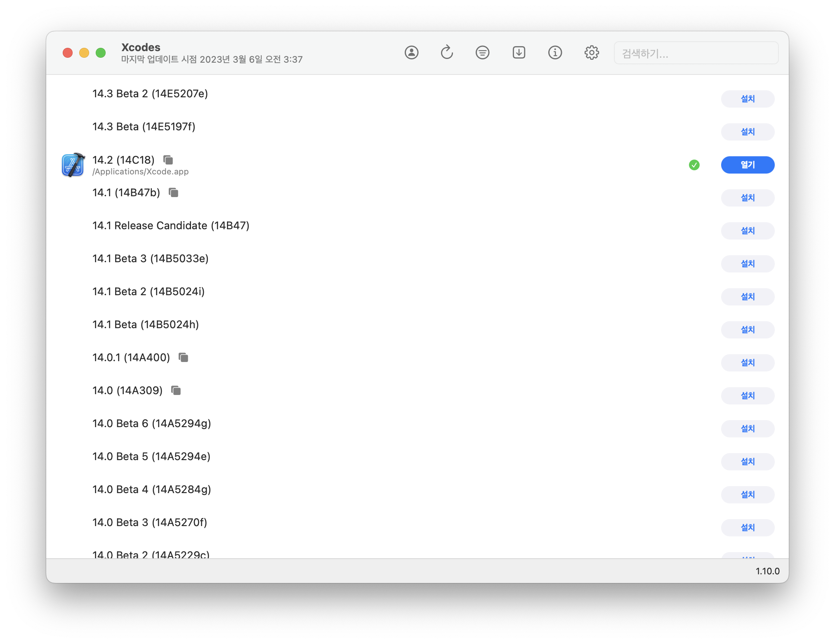
Task: Install Xcode 14.3 Beta (14E5197f)
Action: [x=747, y=132]
